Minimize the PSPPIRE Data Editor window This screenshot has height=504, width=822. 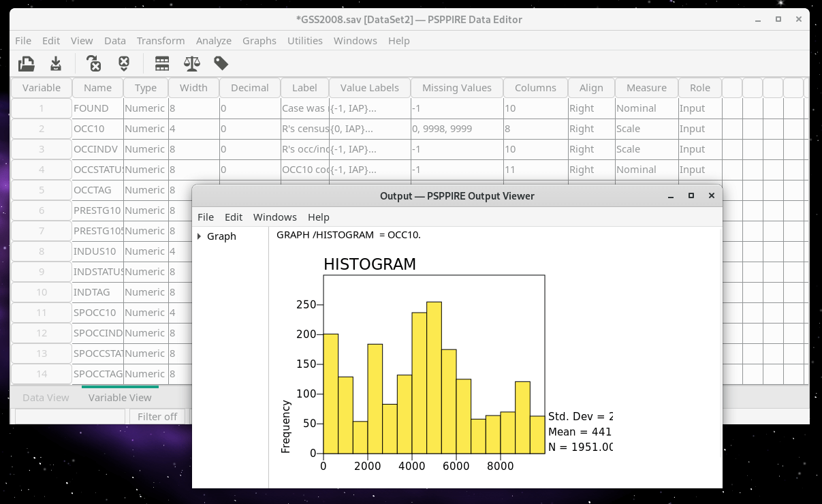(x=758, y=19)
